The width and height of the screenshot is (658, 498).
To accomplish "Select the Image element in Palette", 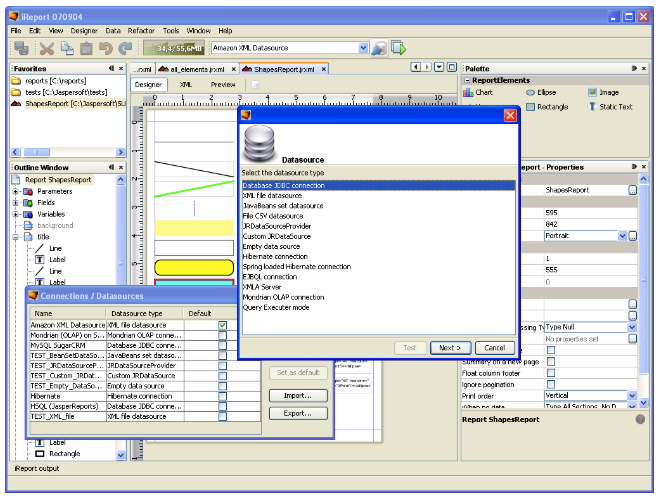I will (603, 92).
